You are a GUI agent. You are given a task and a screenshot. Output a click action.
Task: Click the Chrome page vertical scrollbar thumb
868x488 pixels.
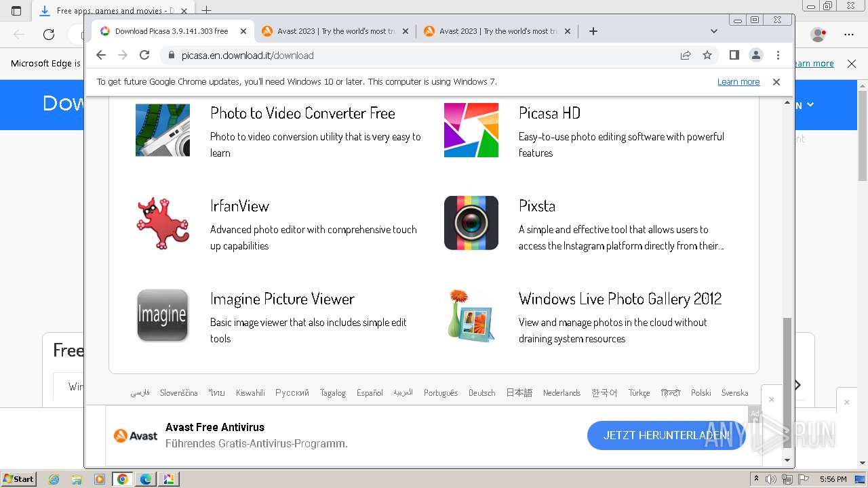[787, 384]
